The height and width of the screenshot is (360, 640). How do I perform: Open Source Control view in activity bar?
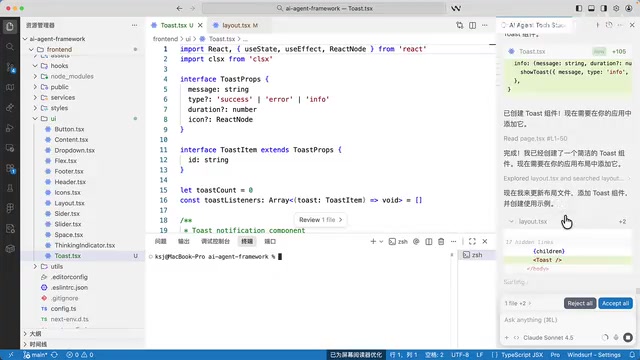[x=10, y=67]
